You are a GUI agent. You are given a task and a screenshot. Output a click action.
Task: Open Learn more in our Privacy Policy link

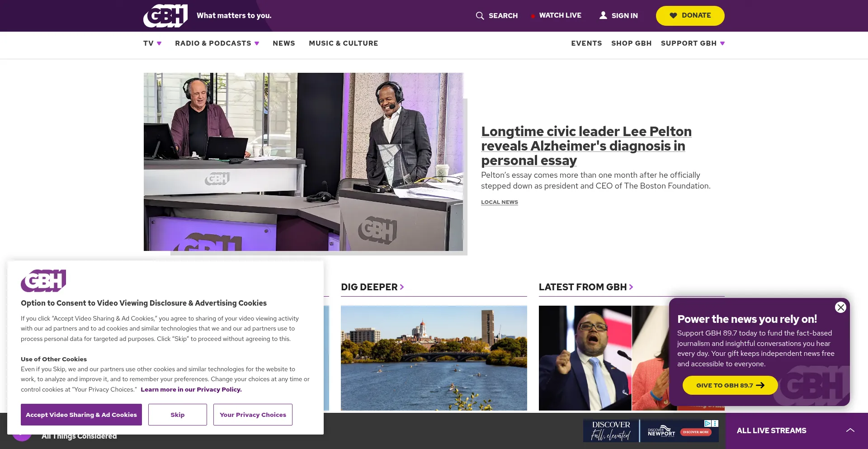pos(191,389)
